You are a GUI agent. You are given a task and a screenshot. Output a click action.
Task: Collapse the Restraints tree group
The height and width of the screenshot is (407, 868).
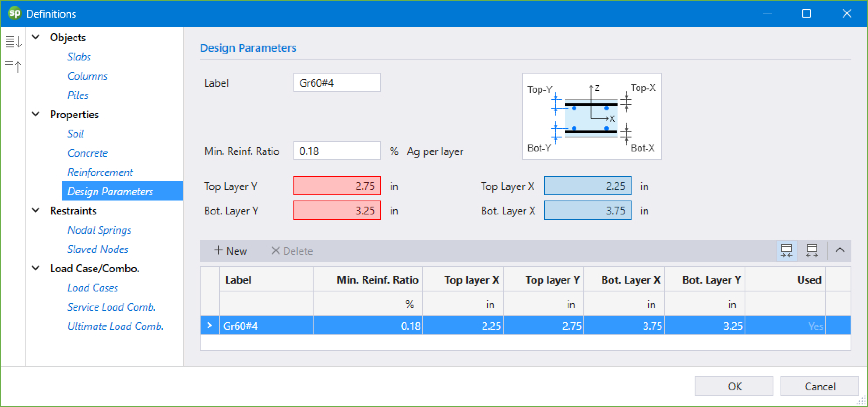coord(36,210)
